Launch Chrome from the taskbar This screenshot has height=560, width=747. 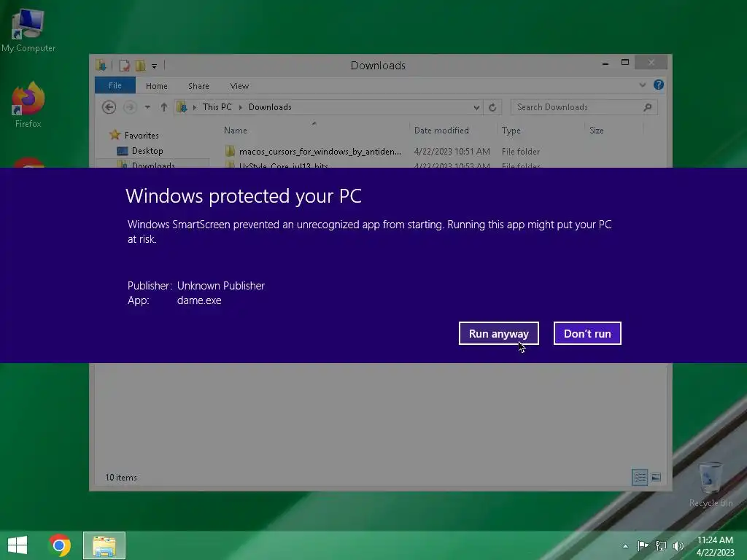click(x=60, y=545)
